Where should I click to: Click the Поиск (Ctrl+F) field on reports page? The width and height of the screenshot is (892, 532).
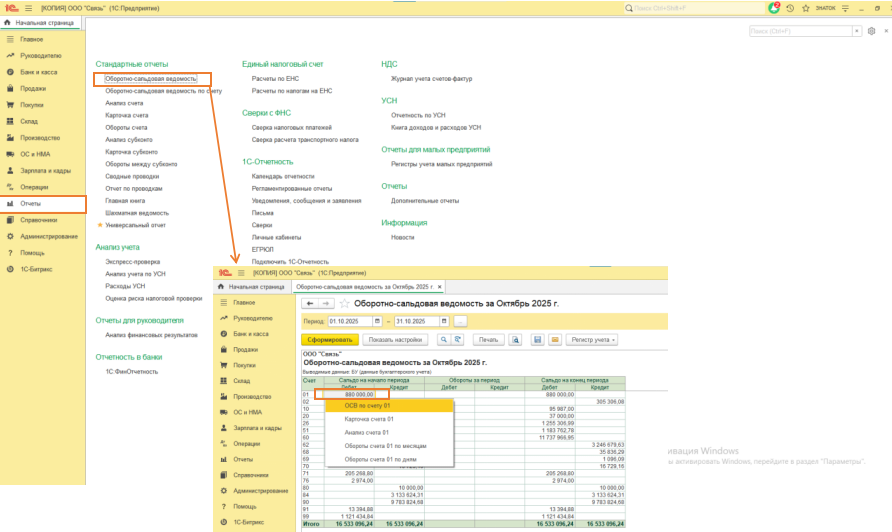800,31
